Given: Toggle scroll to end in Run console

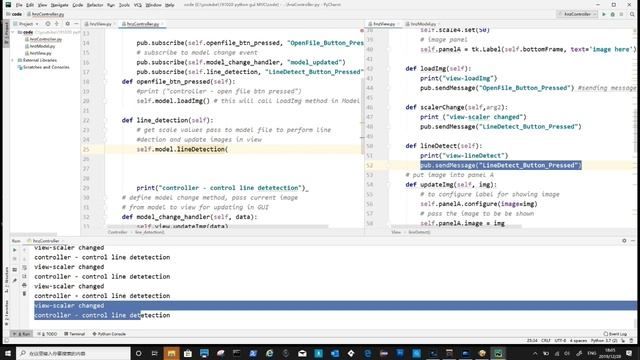Looking at the screenshot, I should tap(24, 276).
